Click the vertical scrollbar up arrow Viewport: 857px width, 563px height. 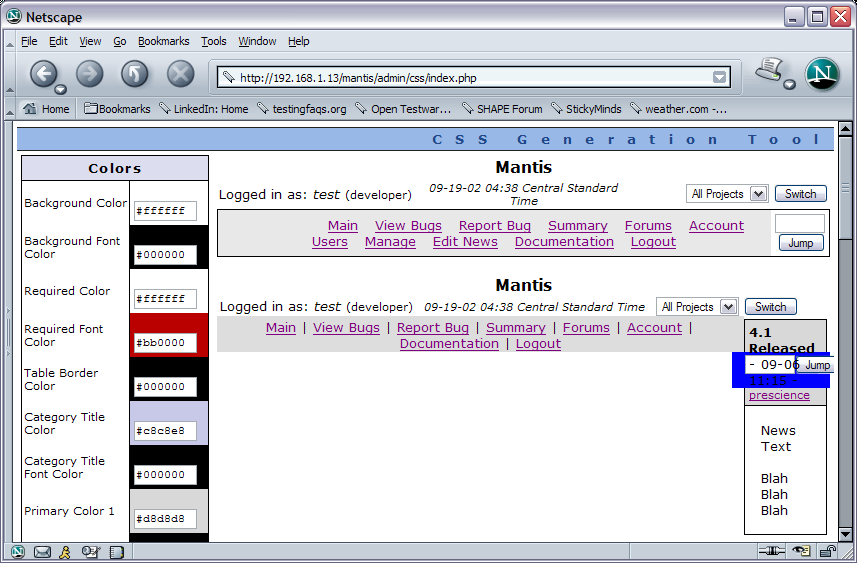pyautogui.click(x=845, y=129)
